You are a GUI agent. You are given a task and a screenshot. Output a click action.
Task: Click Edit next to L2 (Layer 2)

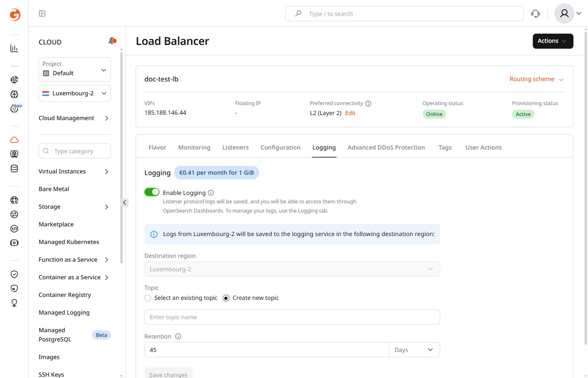[350, 113]
